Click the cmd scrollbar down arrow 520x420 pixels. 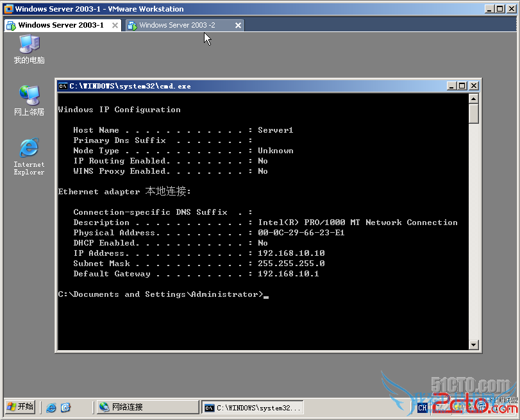pyautogui.click(x=474, y=345)
